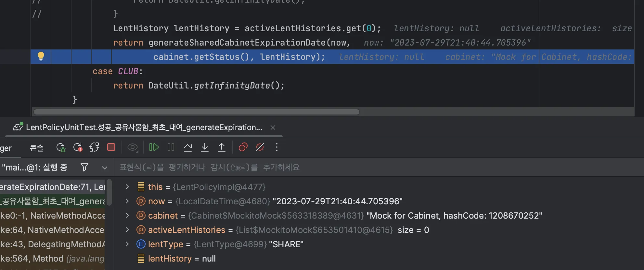Expand the 'now' variable node
The height and width of the screenshot is (270, 644).
click(127, 201)
